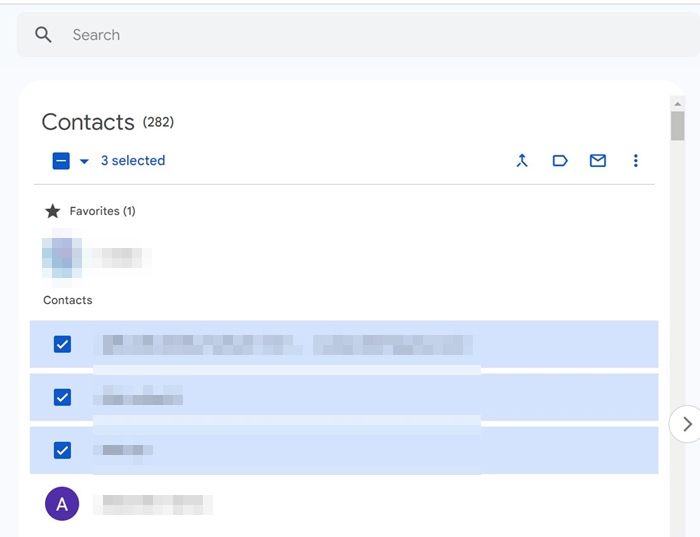
Task: Click the scrollbar up arrow
Action: coord(678,103)
